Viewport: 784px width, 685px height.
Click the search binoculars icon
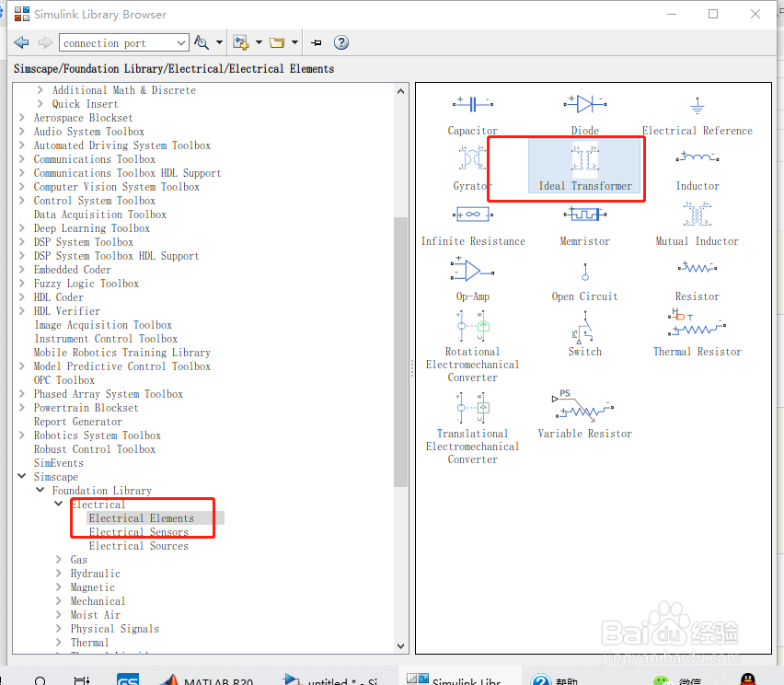coord(202,42)
